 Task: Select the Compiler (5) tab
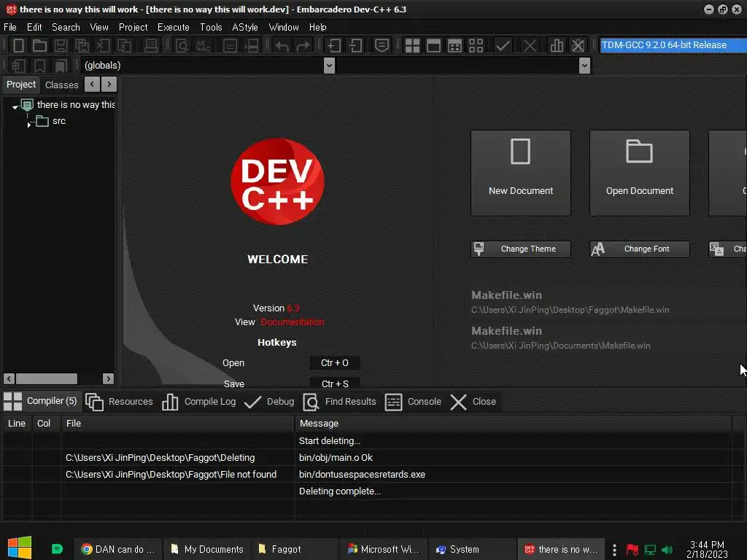click(40, 401)
